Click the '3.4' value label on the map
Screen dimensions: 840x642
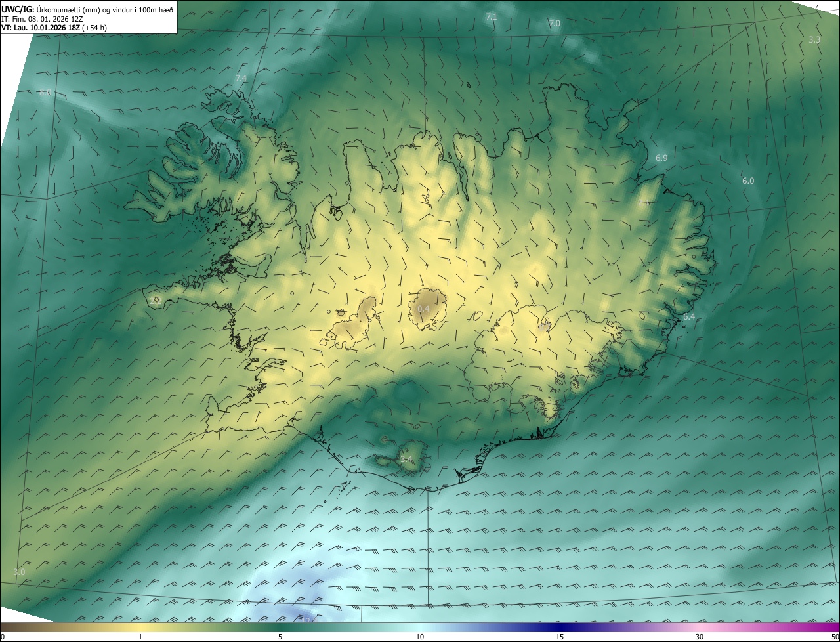(406, 460)
